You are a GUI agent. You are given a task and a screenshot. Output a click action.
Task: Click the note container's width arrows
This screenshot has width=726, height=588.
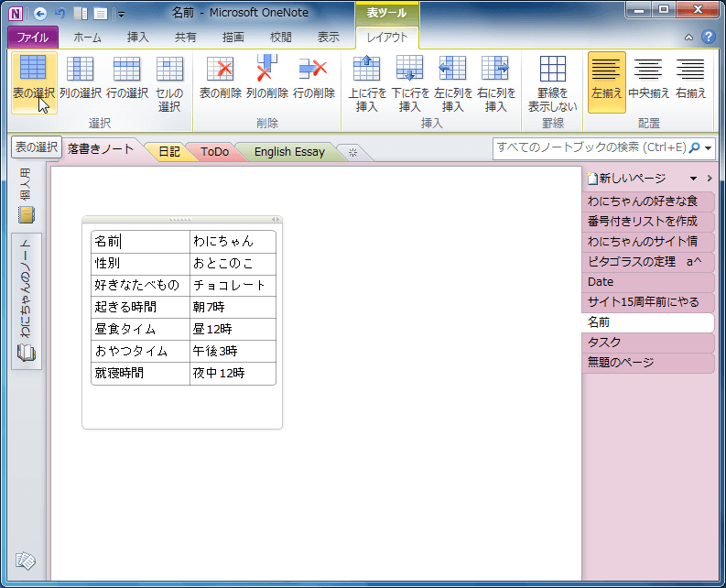point(276,220)
